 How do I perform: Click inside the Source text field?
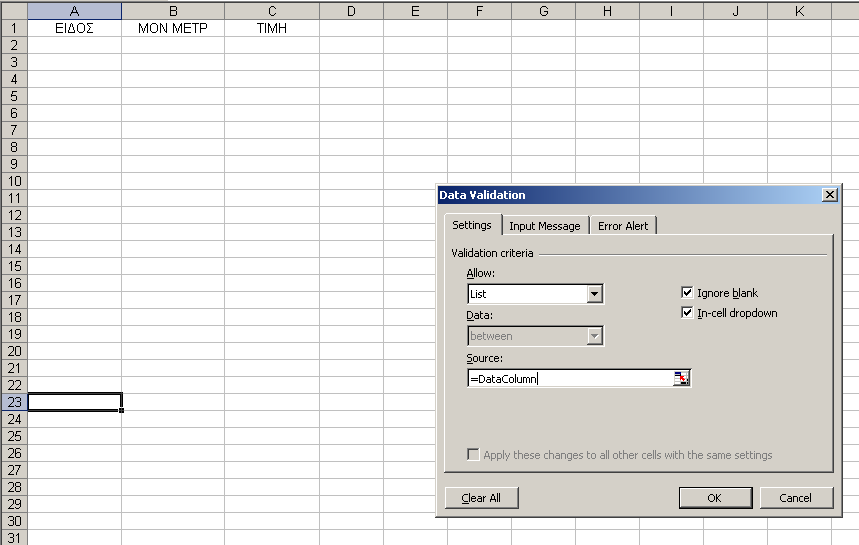click(570, 379)
